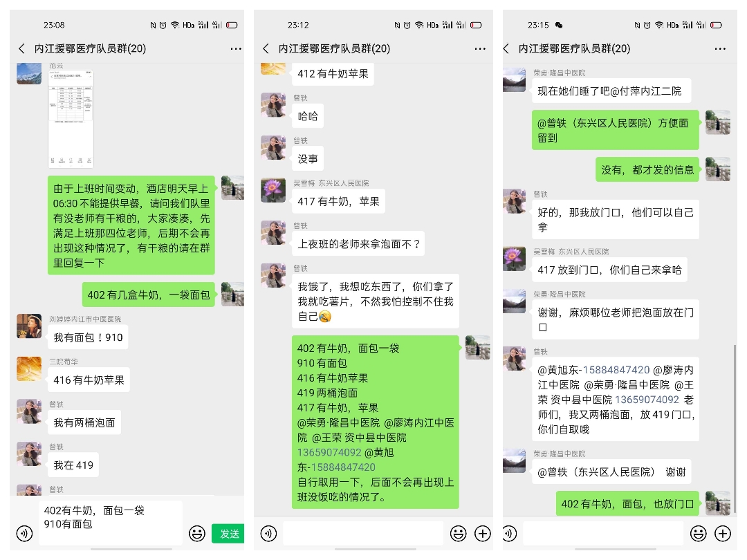The height and width of the screenshot is (560, 747).
Task: Tap voice input icon in middle screen
Action: 268,533
